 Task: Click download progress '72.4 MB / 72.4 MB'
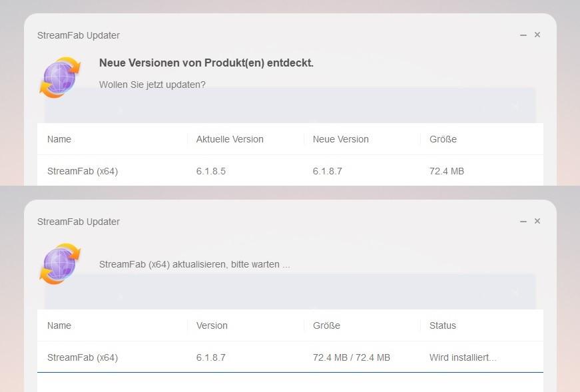[352, 357]
